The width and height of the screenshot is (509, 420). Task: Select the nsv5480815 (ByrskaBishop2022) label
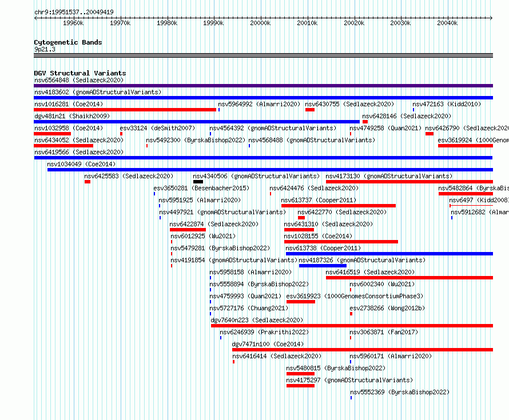coord(336,368)
